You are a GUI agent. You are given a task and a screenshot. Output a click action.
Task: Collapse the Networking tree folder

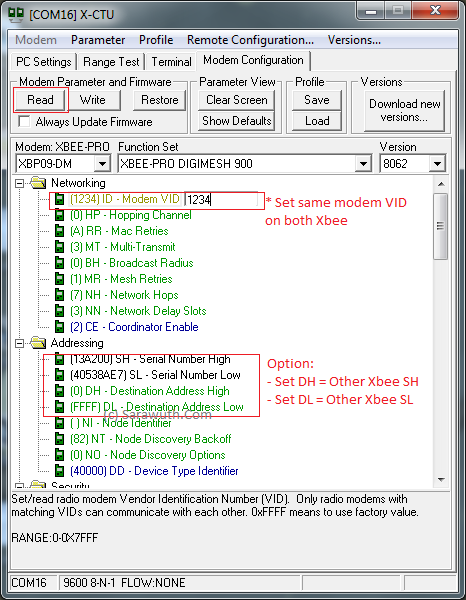pos(19,184)
